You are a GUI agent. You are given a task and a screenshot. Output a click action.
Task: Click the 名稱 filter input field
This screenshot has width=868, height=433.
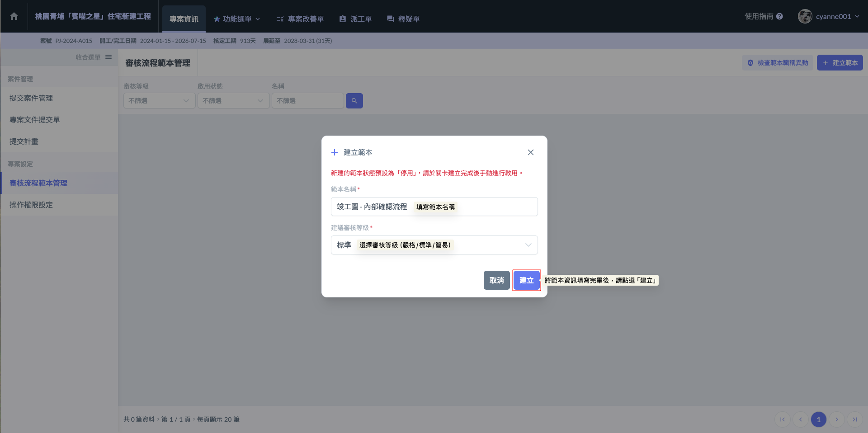308,100
